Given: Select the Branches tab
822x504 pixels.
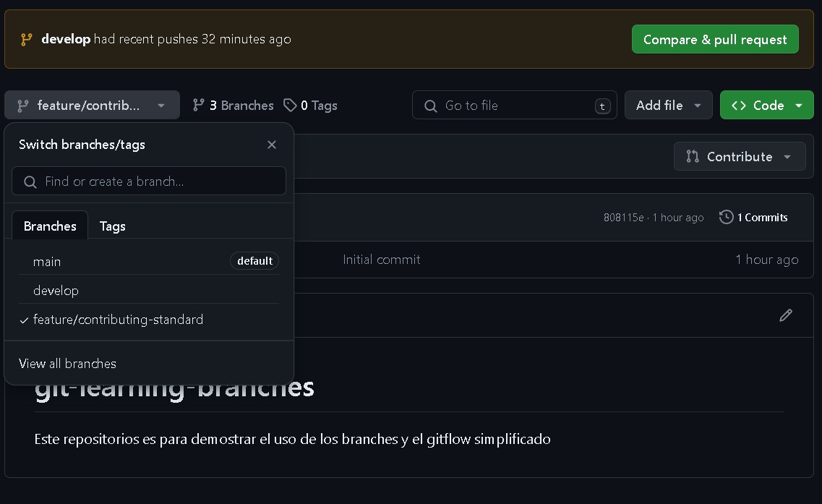Looking at the screenshot, I should pos(50,226).
